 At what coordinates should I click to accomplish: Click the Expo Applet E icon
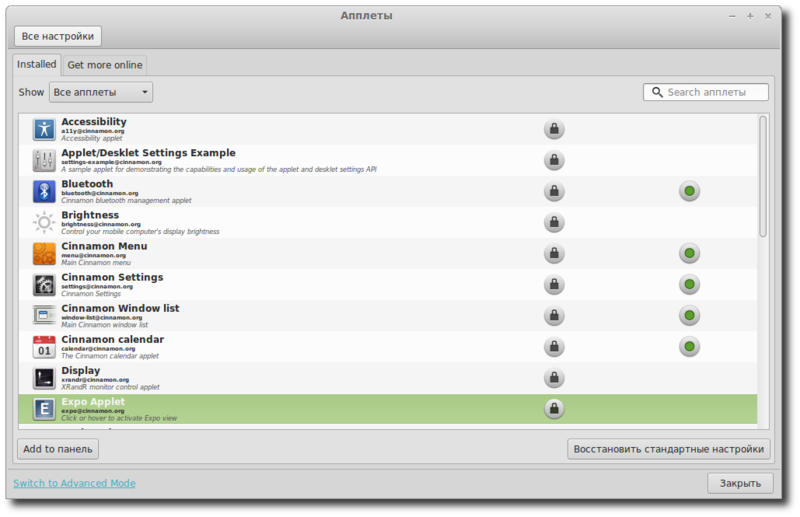(44, 409)
